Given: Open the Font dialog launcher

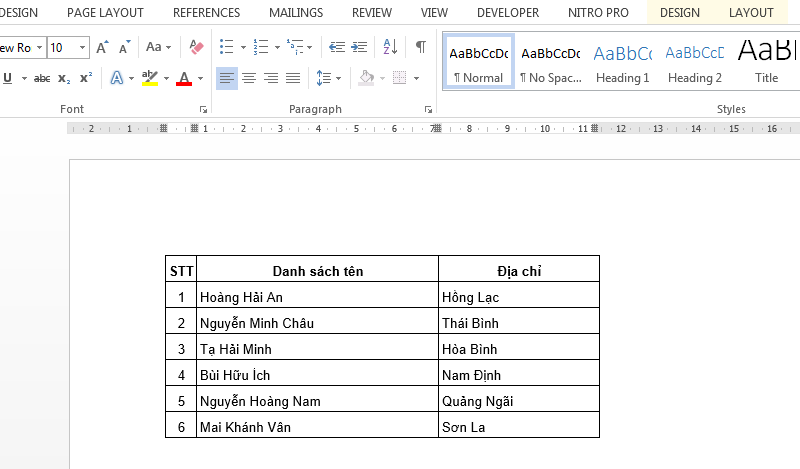Looking at the screenshot, I should pyautogui.click(x=203, y=109).
